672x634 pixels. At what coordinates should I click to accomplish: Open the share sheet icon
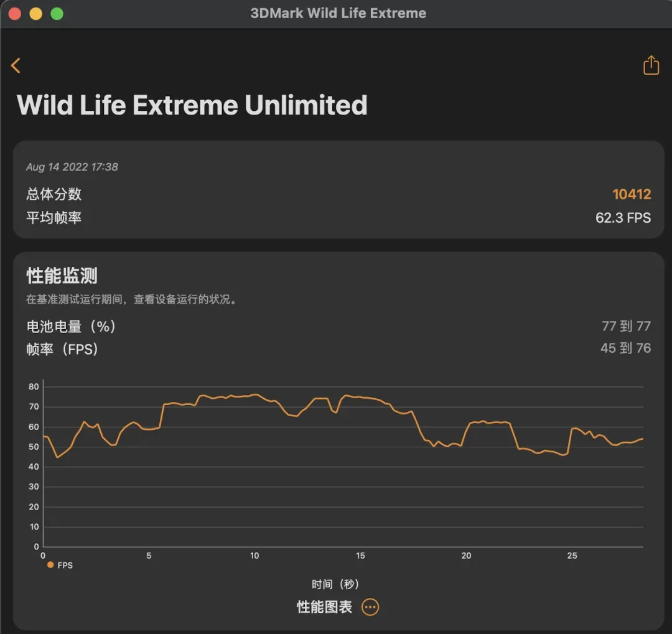coord(651,65)
